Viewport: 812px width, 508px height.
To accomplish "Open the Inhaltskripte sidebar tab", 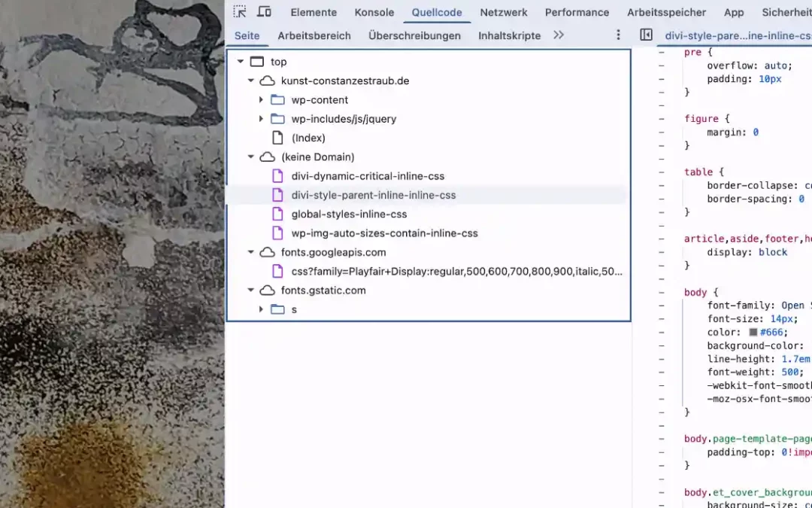I will [x=510, y=36].
